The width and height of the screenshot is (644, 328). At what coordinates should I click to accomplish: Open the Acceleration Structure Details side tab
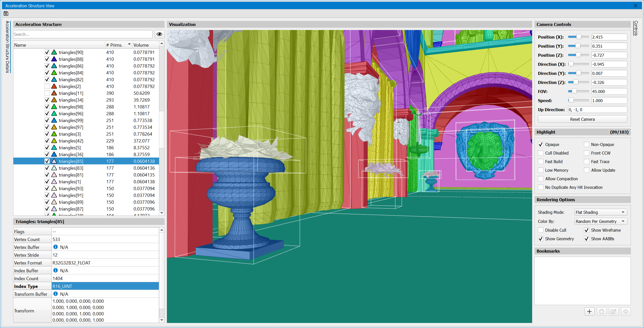coord(8,47)
